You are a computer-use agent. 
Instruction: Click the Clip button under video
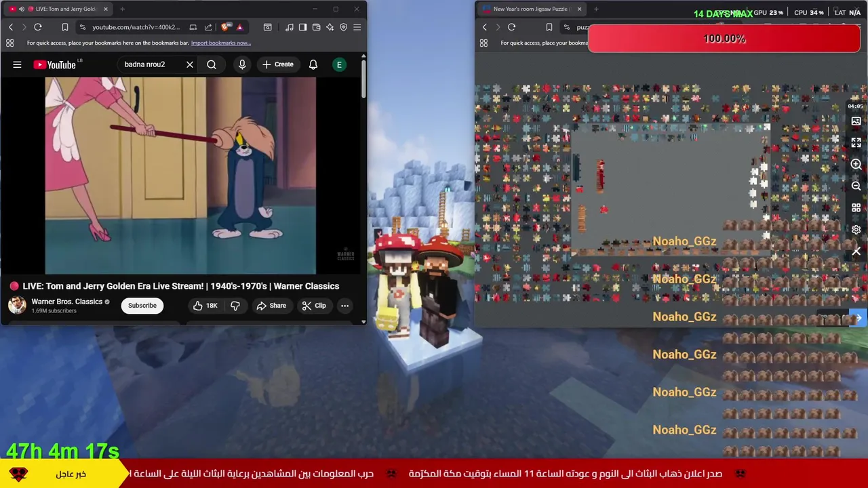coord(314,306)
